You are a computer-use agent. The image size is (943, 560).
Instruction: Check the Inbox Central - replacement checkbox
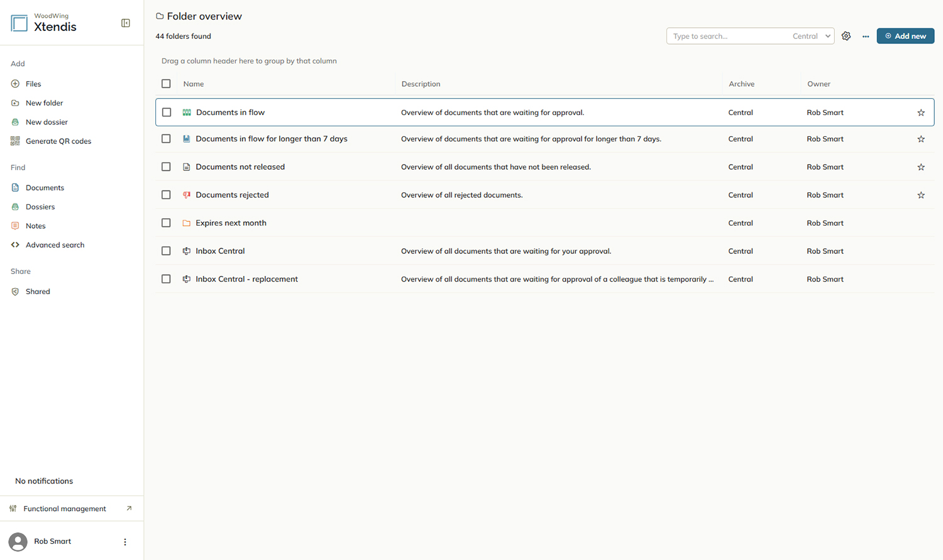point(166,279)
